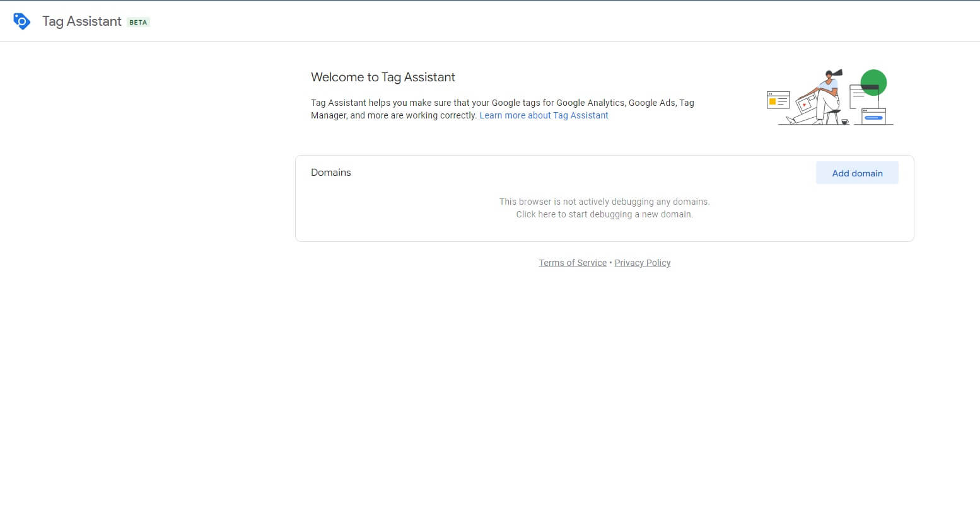The image size is (980, 511).
Task: Click 'Click here to start debugging' text
Action: [604, 214]
